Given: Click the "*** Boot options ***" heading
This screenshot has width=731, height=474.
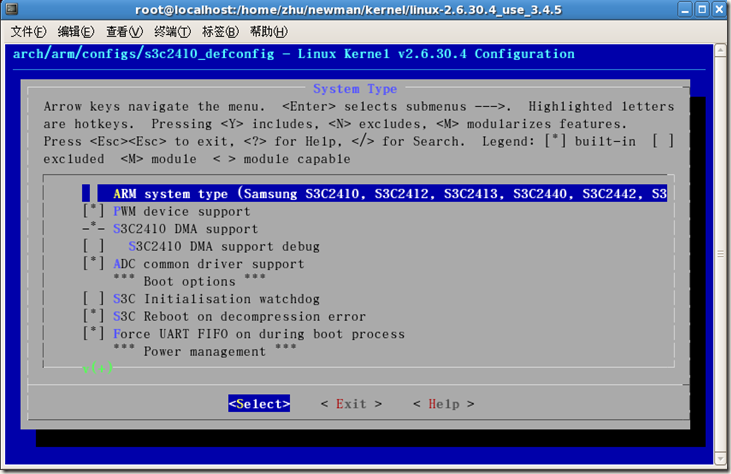Looking at the screenshot, I should 189,281.
